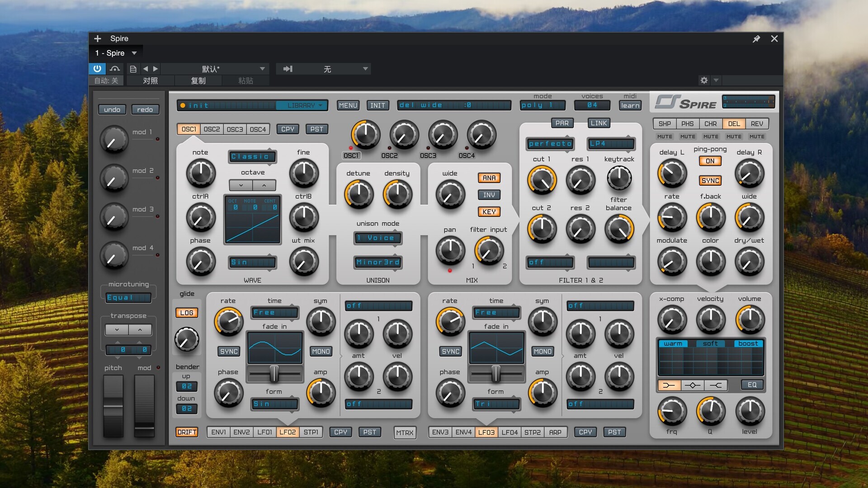The height and width of the screenshot is (488, 868).
Task: Open the REV reverb effect tab
Action: click(757, 124)
